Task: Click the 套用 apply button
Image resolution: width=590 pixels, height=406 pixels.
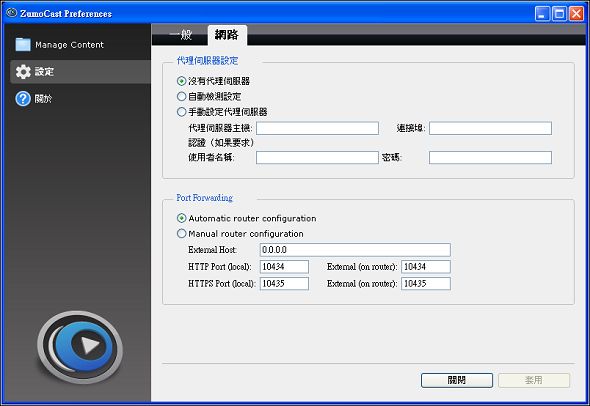Action: coord(534,380)
